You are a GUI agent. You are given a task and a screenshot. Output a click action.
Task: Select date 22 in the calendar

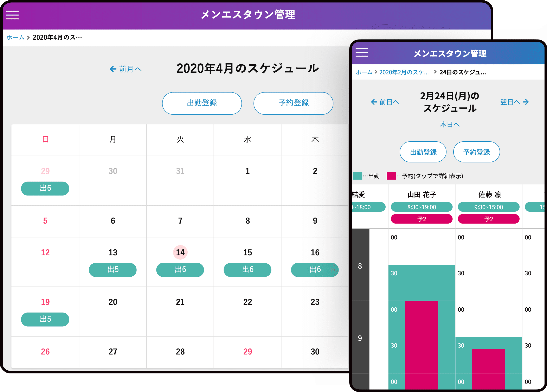[247, 302]
